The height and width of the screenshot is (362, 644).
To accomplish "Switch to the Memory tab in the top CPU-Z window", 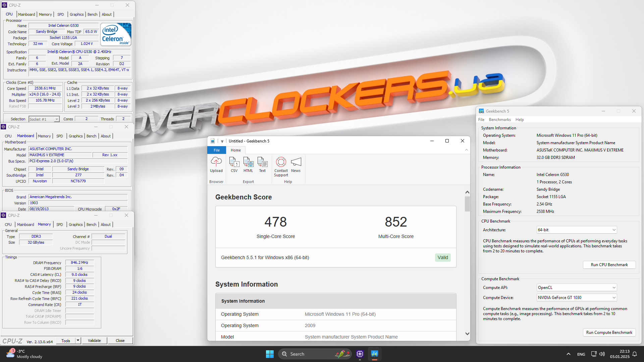I will [x=45, y=14].
